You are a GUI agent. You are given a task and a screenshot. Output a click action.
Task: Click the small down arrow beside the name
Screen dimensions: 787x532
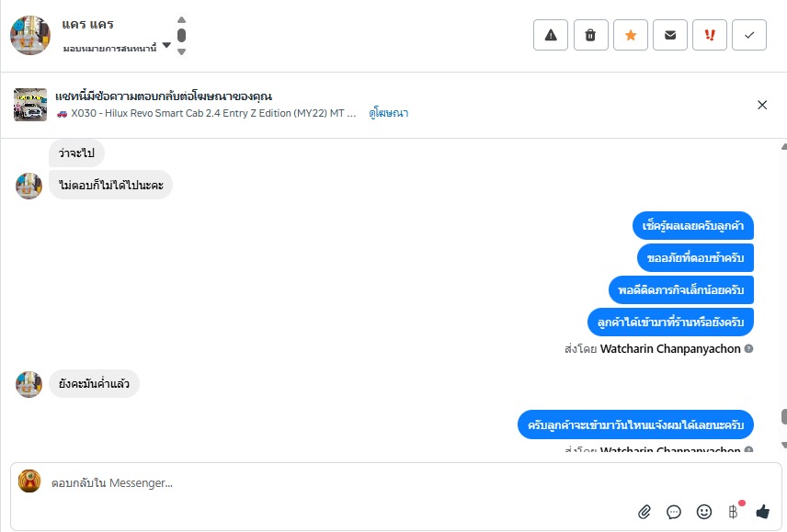181,51
